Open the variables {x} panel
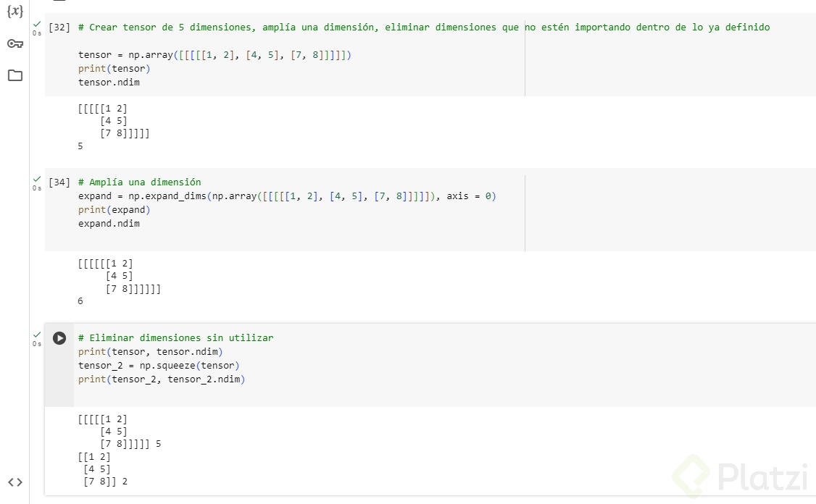816x504 pixels. (15, 12)
